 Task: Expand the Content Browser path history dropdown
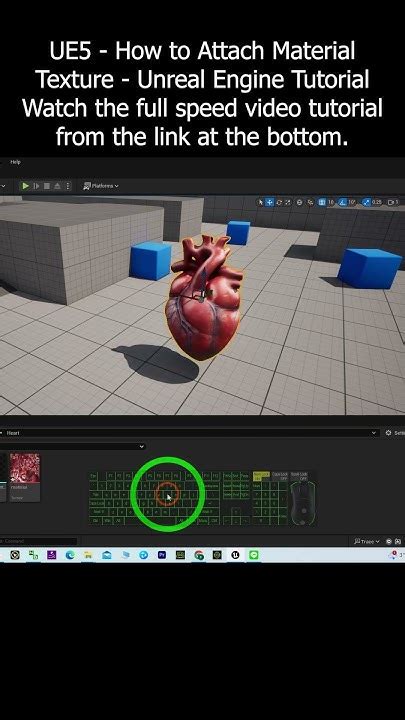click(x=374, y=433)
